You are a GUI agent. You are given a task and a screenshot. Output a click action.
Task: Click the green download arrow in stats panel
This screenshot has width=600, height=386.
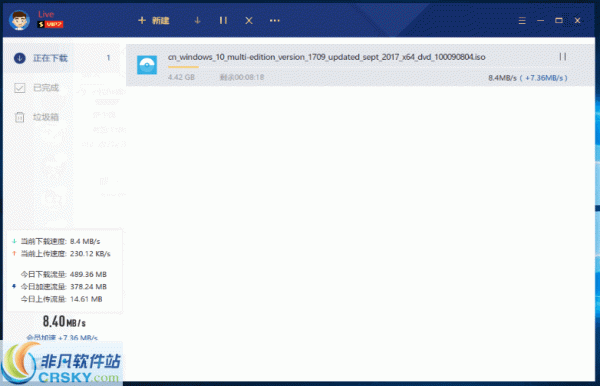14,241
